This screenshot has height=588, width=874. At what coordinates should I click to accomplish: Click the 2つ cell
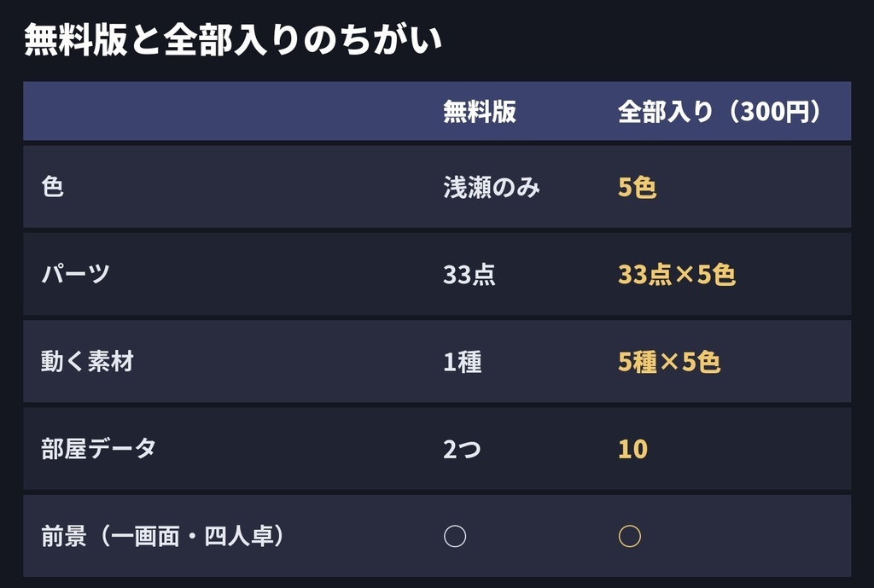[462, 449]
